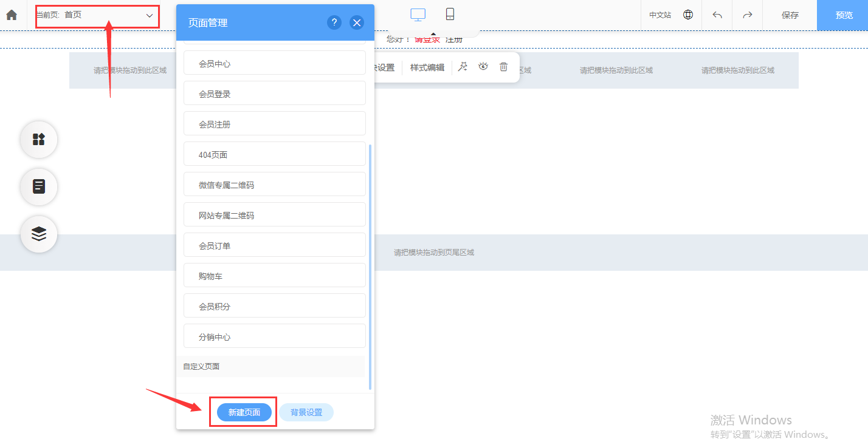Open help in 页面管理 panel
The image size is (868, 439).
(334, 22)
